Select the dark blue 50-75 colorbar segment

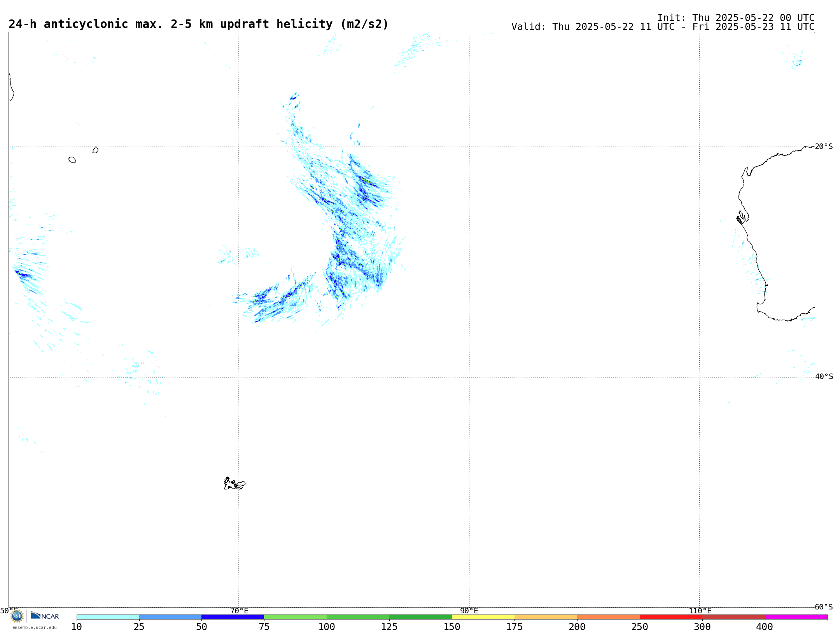[x=233, y=617]
